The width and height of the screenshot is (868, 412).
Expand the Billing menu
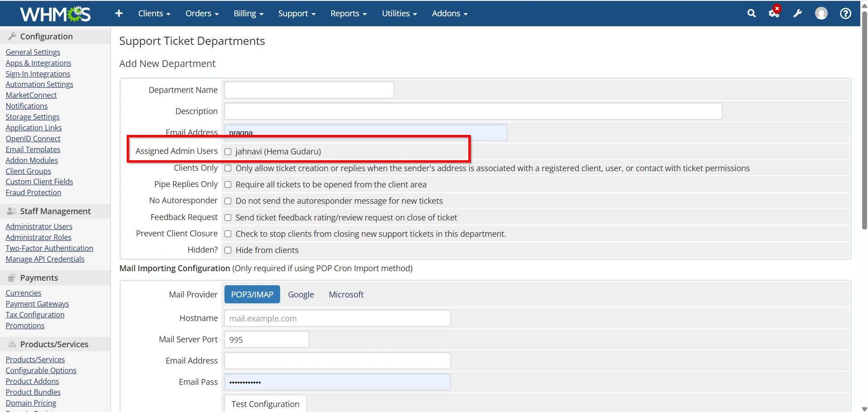click(x=248, y=14)
